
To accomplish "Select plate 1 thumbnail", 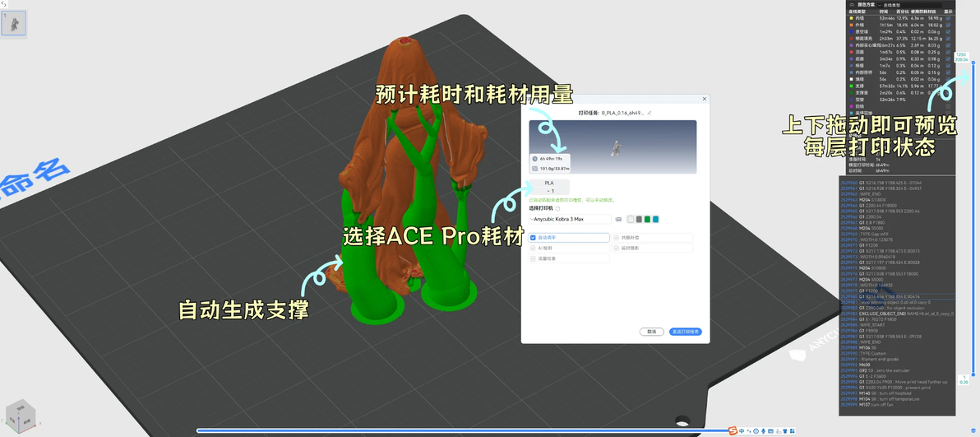I will 13,24.
